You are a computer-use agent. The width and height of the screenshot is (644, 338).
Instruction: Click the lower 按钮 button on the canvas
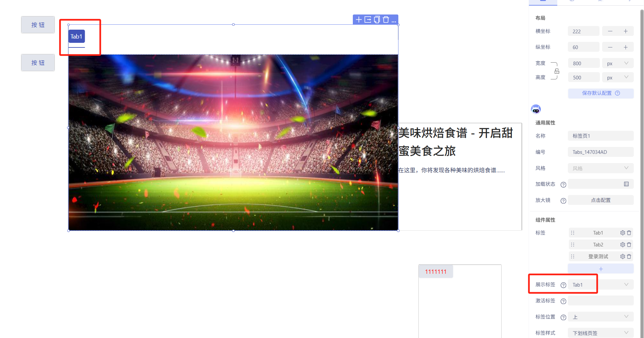tap(38, 63)
